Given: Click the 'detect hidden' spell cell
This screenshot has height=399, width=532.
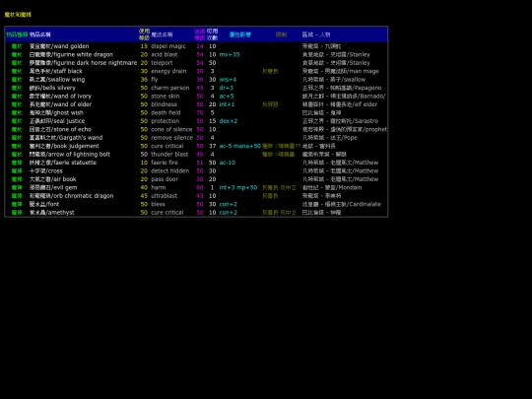Looking at the screenshot, I should 169,171.
